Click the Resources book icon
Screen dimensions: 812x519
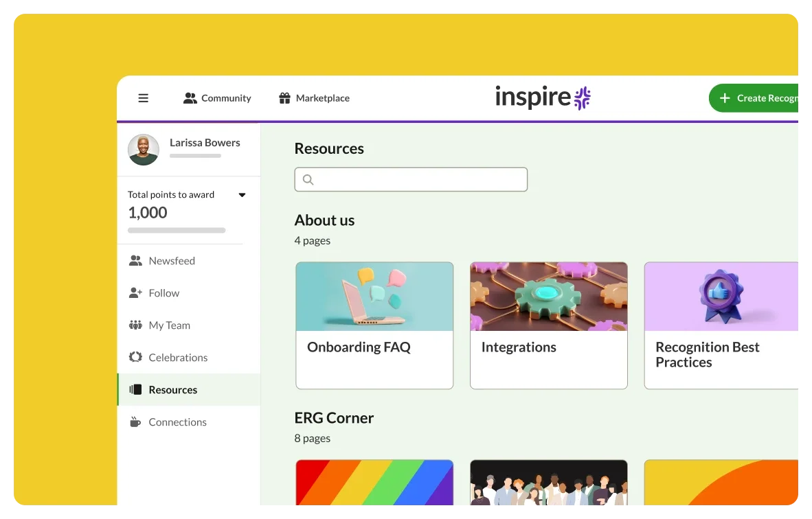tap(135, 390)
